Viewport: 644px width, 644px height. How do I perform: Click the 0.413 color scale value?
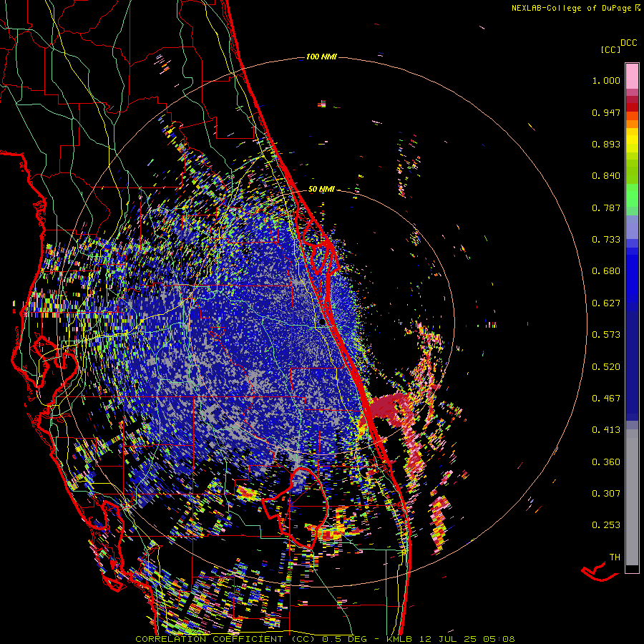(x=606, y=430)
